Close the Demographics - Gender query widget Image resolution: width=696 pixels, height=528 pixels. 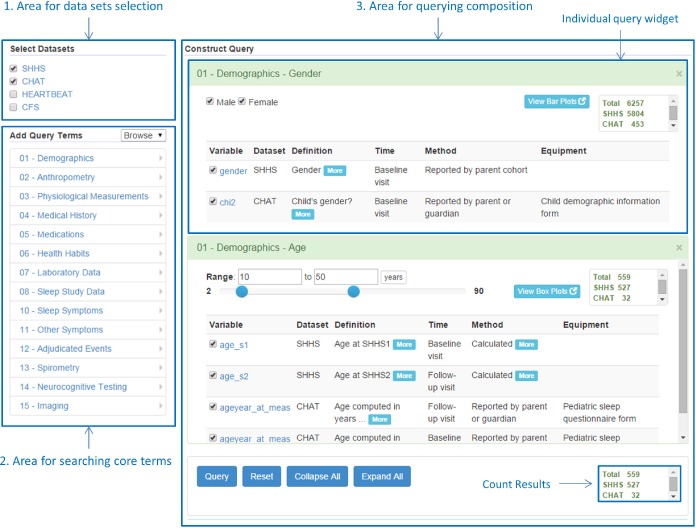coord(679,74)
